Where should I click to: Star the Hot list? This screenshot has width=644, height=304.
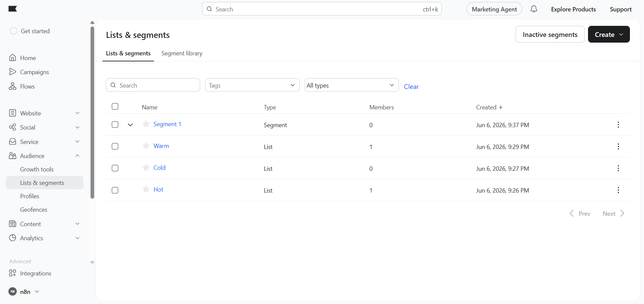point(146,190)
